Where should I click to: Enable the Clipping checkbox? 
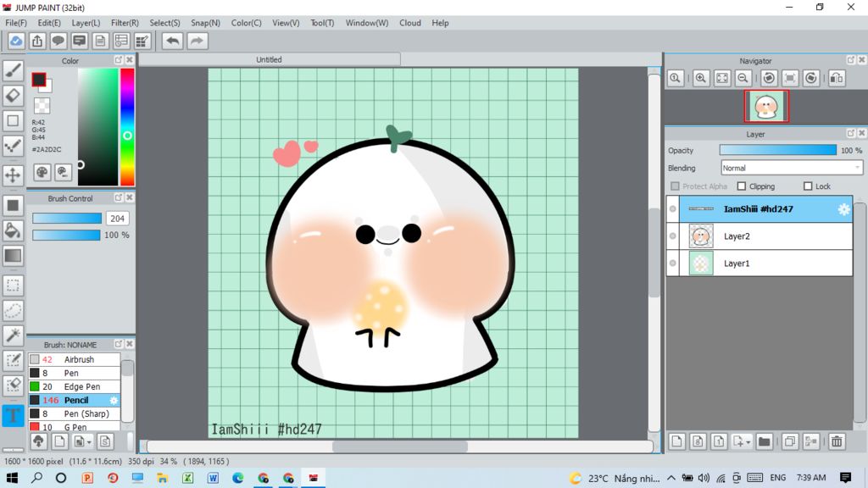(x=741, y=186)
